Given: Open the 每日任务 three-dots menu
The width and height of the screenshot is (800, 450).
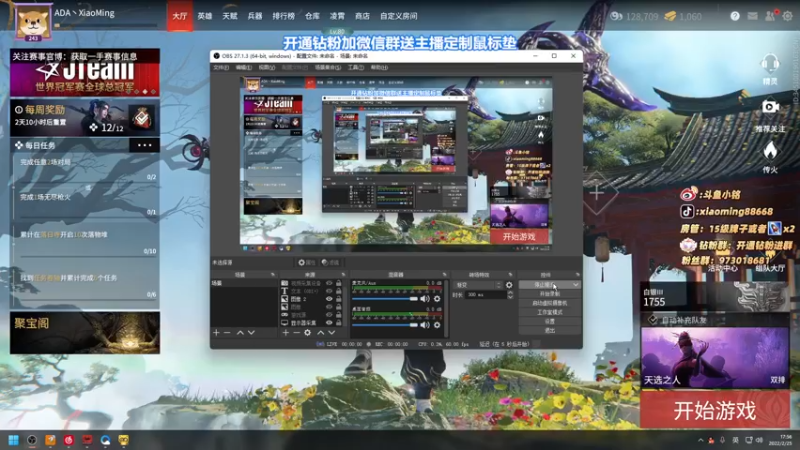Looking at the screenshot, I should tap(144, 145).
